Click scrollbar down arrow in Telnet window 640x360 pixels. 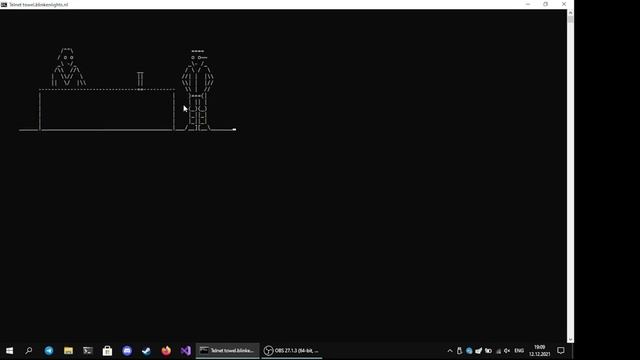pos(570,340)
